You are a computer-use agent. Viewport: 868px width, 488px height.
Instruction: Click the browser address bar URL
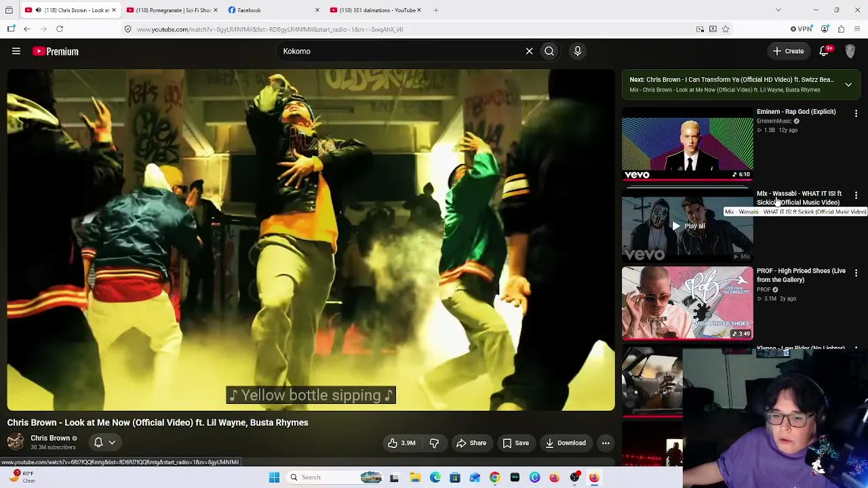269,29
